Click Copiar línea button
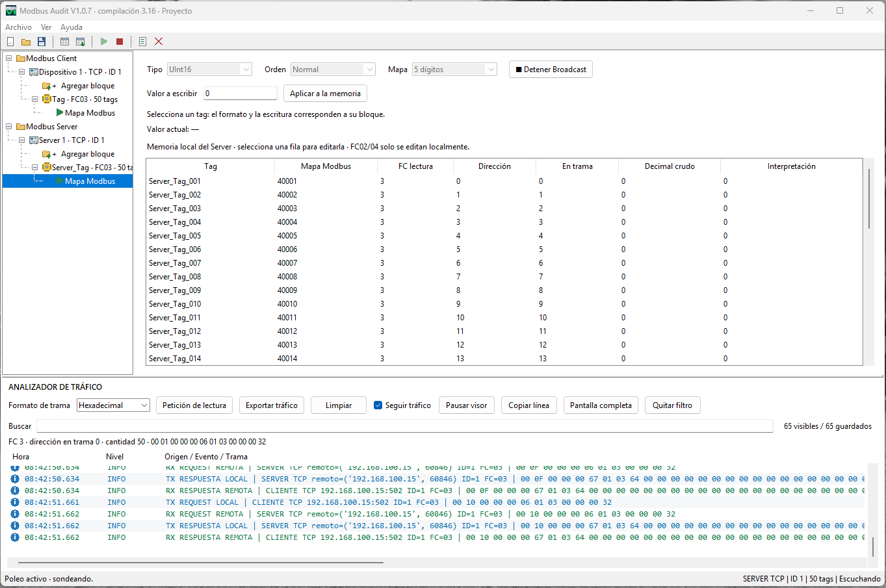 click(x=528, y=405)
